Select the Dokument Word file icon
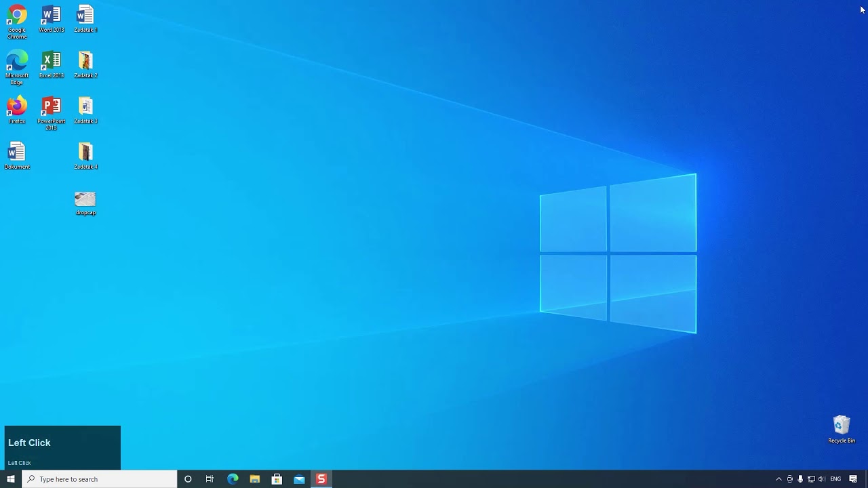This screenshot has height=488, width=868. pos(17,156)
